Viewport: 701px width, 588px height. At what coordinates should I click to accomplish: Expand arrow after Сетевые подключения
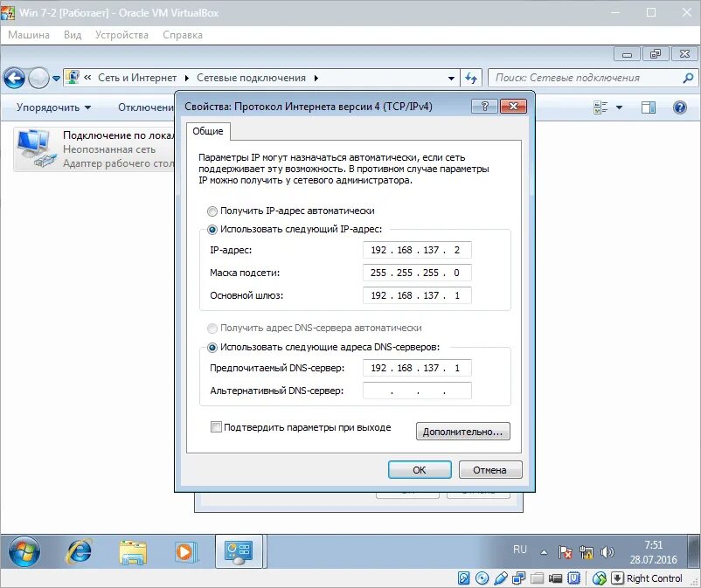coord(316,78)
